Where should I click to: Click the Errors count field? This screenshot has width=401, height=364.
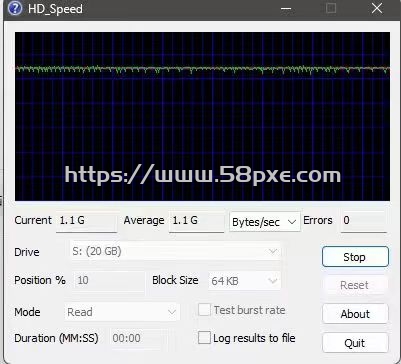(x=364, y=221)
